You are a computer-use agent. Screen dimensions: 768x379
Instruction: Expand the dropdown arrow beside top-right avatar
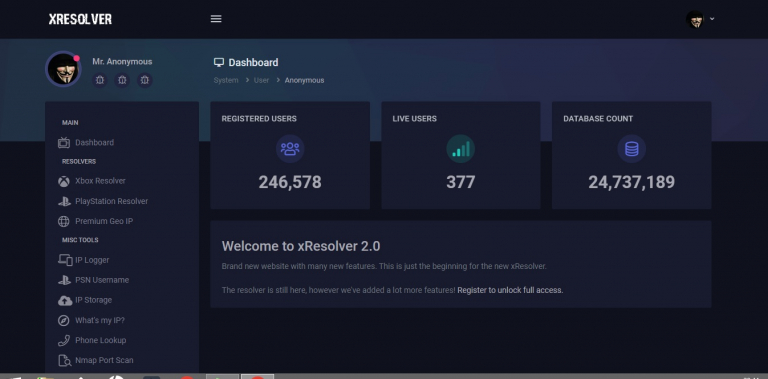point(712,19)
